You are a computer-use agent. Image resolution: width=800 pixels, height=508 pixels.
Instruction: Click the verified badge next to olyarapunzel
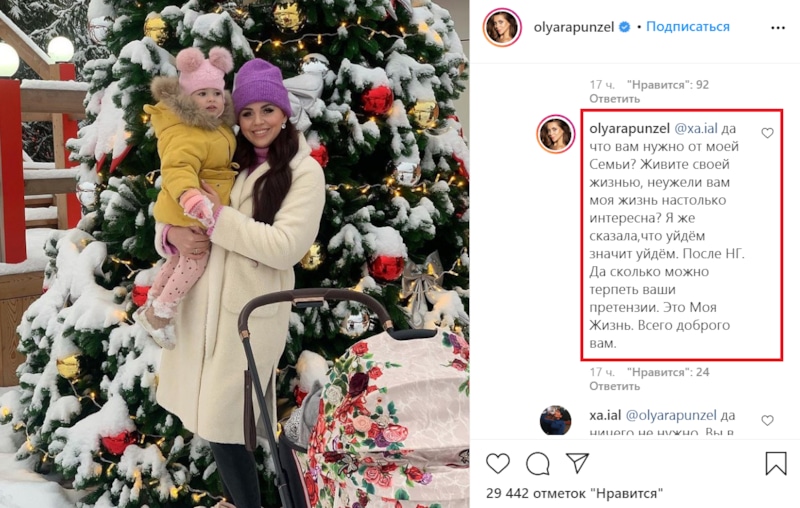point(624,27)
